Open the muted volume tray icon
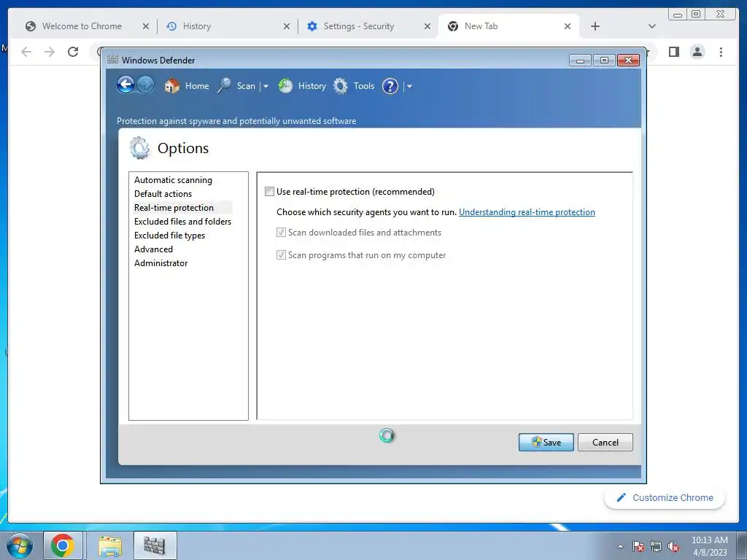 pyautogui.click(x=673, y=546)
